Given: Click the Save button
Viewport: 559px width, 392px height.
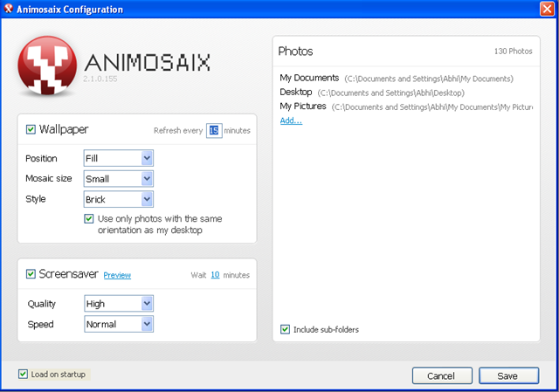Looking at the screenshot, I should pos(508,375).
